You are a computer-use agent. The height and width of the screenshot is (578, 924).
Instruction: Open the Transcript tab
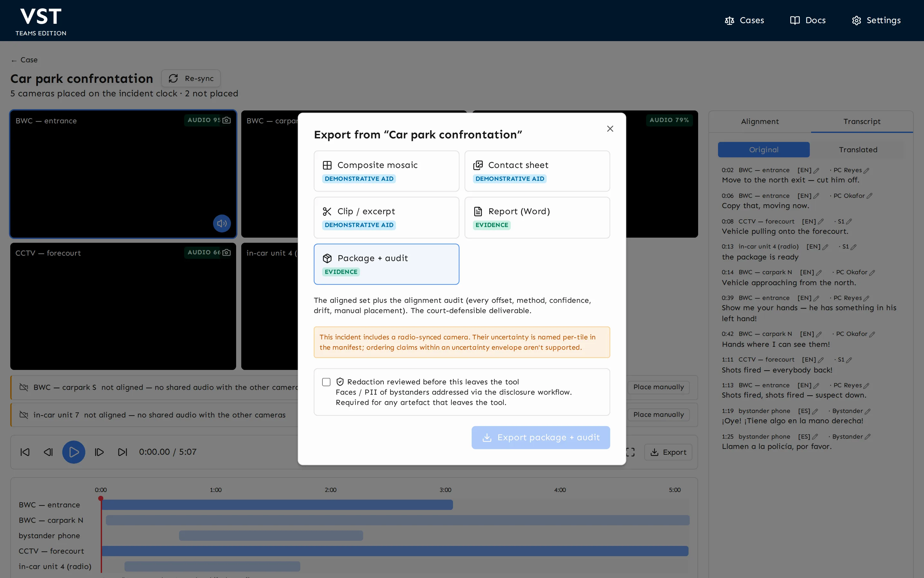click(x=862, y=122)
